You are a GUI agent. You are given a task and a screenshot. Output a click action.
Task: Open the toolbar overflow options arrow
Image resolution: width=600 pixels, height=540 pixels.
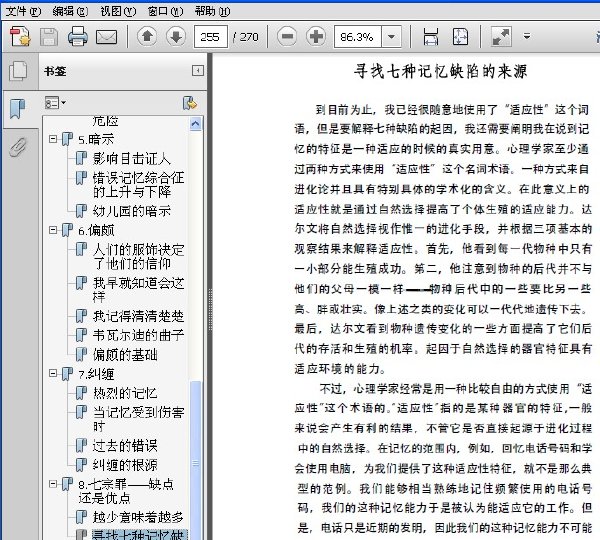[527, 37]
